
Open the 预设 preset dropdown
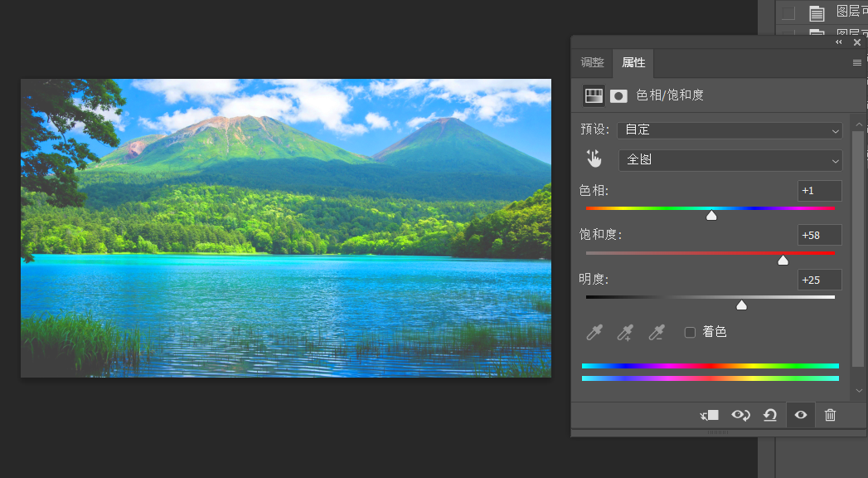tap(730, 130)
